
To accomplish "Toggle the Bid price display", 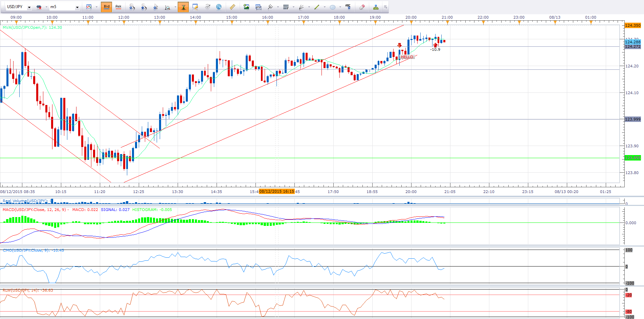I will click(107, 7).
